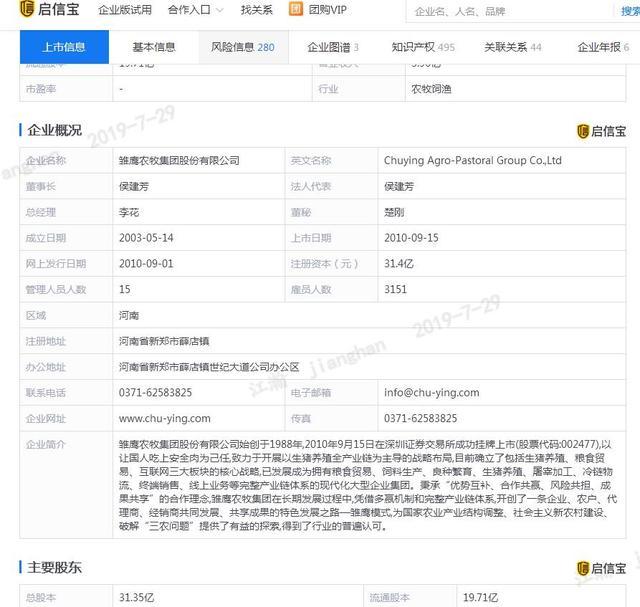Open the 找关系 link in header
Viewport: 640px width, 607px height.
pos(257,10)
